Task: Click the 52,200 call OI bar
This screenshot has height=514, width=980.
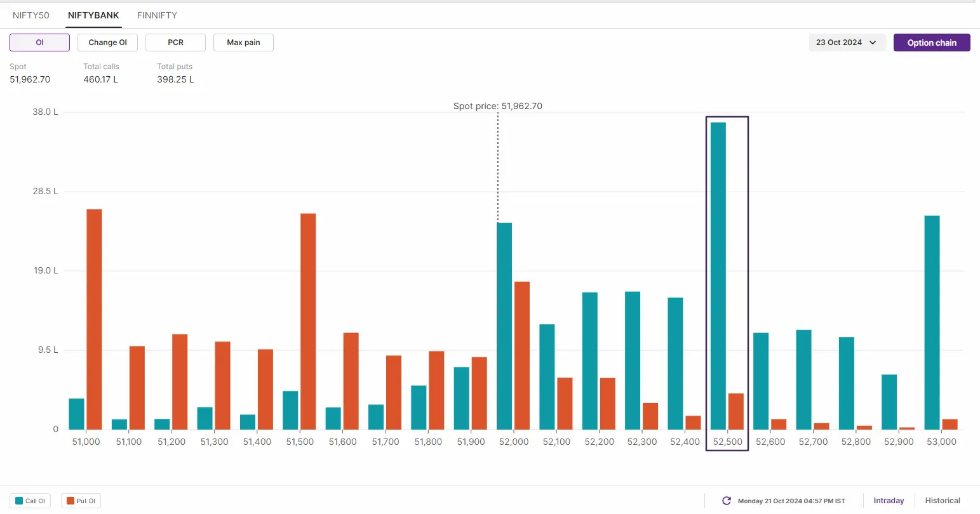Action: tap(589, 361)
